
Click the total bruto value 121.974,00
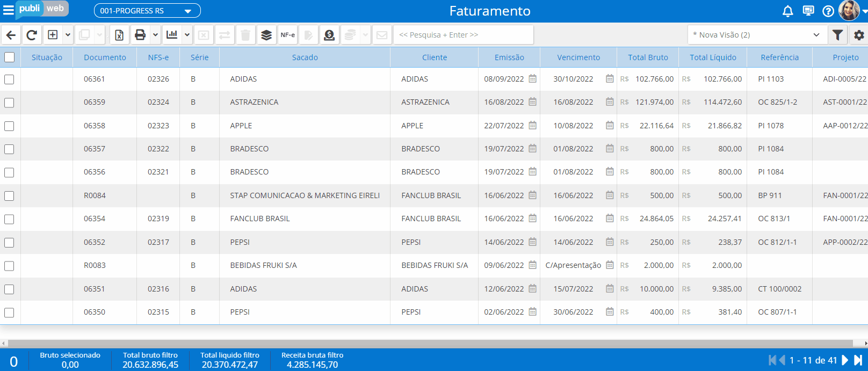coord(654,102)
